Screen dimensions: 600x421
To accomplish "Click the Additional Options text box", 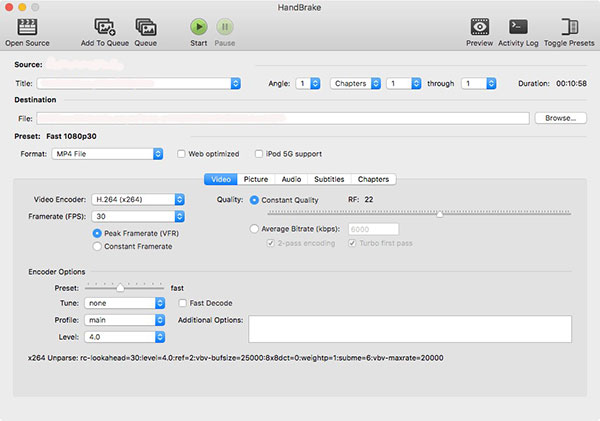I will point(410,329).
